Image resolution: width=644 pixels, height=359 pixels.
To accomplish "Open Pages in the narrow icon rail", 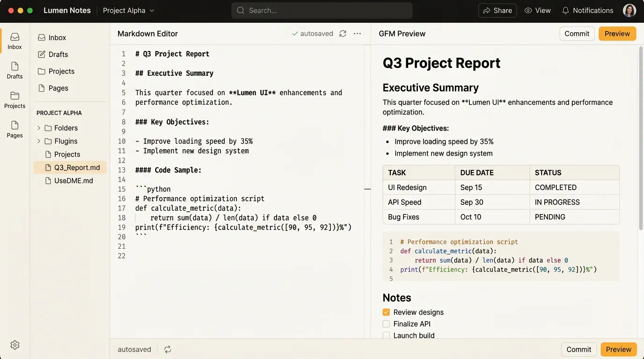I will [x=15, y=129].
